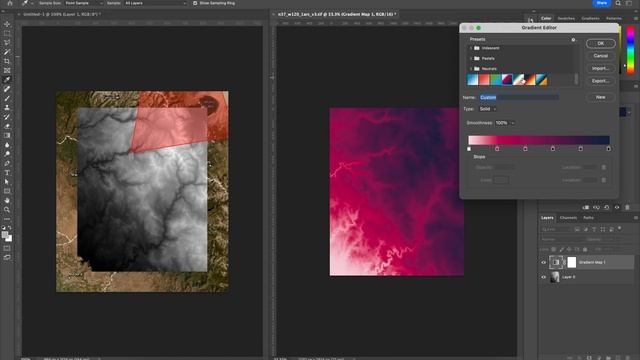Open the Layers panel menu
Screen dimensions: 640x360
click(x=636, y=218)
